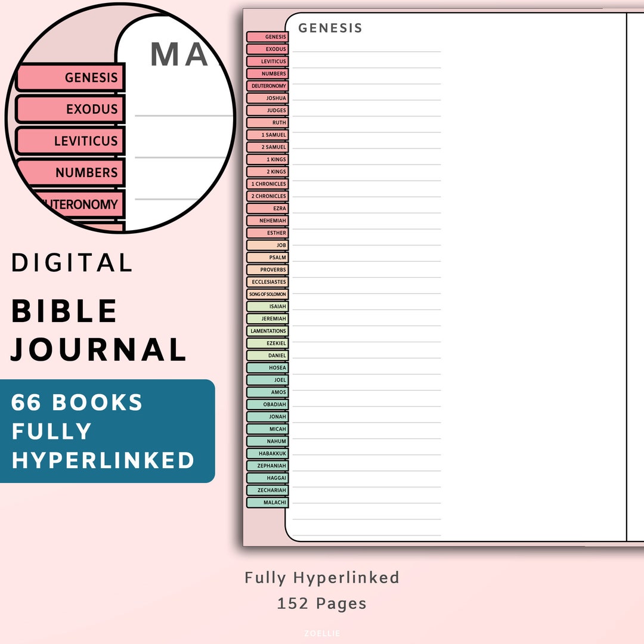Select the Ezra book tab
This screenshot has width=644, height=644.
tap(268, 208)
